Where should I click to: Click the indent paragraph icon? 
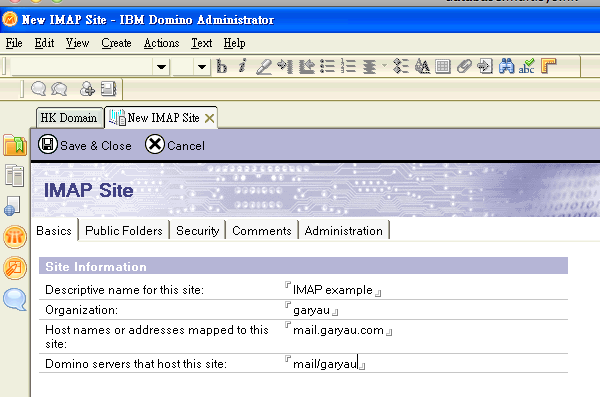[x=285, y=67]
